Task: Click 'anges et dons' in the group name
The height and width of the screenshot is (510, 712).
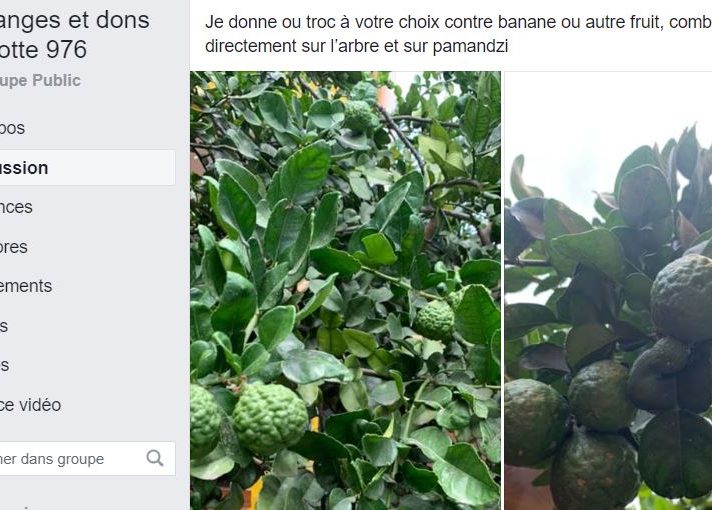Action: click(74, 20)
